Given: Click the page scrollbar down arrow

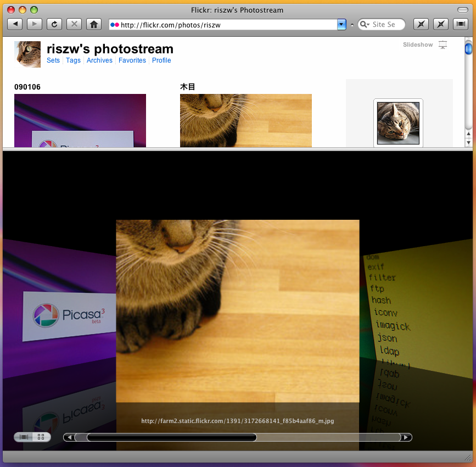Looking at the screenshot, I should point(468,142).
